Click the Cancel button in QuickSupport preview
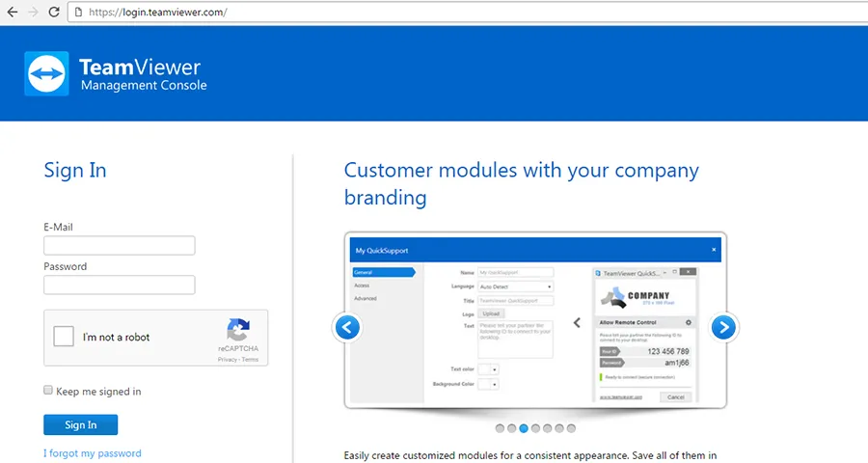This screenshot has width=868, height=463. pyautogui.click(x=676, y=397)
